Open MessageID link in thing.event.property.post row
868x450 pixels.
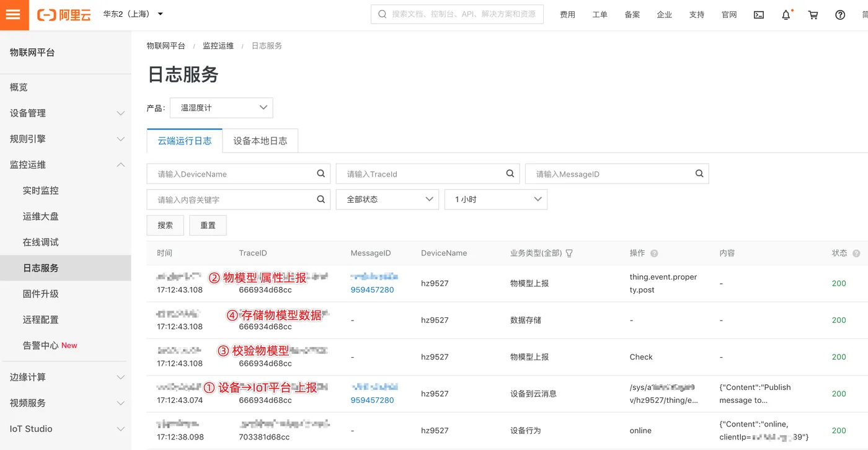pyautogui.click(x=372, y=289)
